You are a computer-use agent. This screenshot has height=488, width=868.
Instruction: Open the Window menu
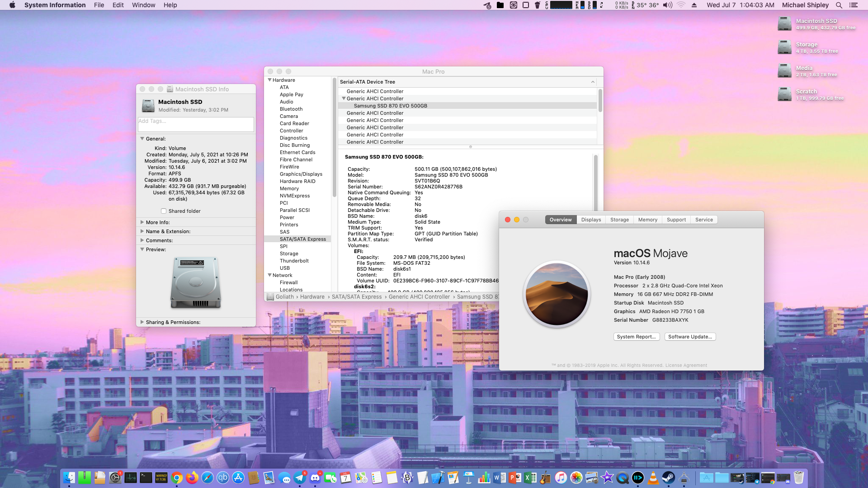[143, 5]
